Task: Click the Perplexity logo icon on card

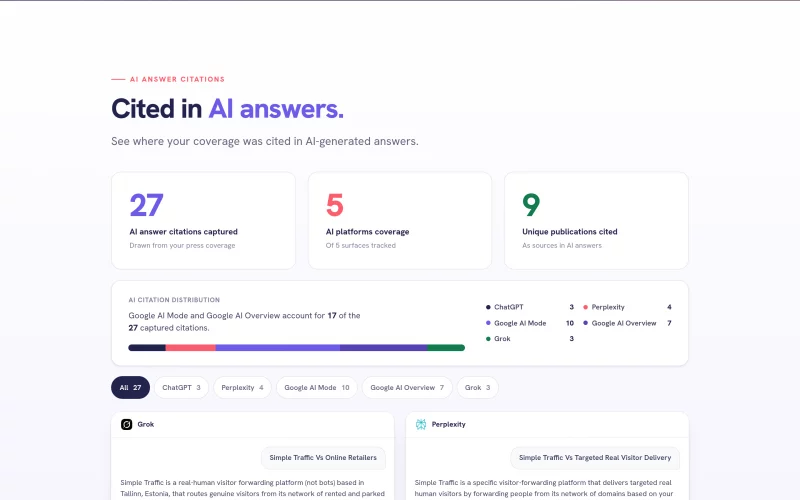Action: coord(421,424)
